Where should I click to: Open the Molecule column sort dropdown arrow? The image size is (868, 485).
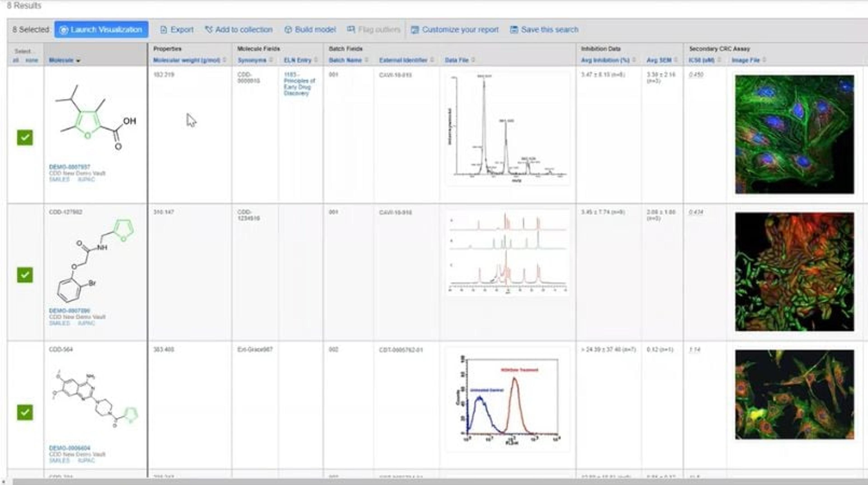(78, 61)
